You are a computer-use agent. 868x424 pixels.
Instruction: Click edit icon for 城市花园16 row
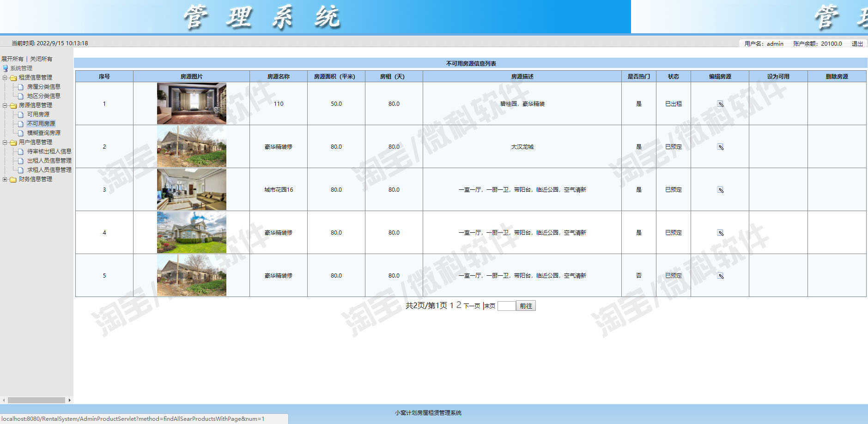(x=720, y=190)
